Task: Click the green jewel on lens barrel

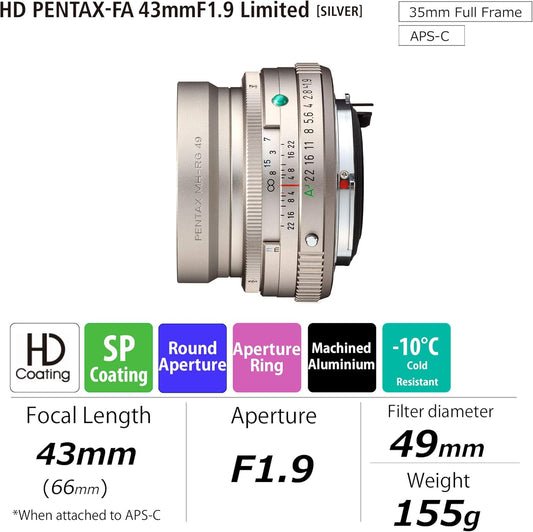Action: tap(280, 100)
